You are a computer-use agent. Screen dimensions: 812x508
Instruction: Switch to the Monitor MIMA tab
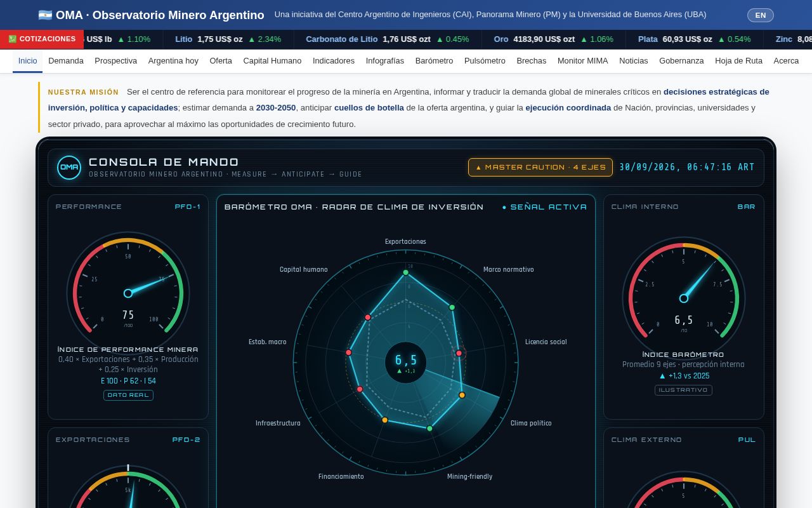point(583,61)
